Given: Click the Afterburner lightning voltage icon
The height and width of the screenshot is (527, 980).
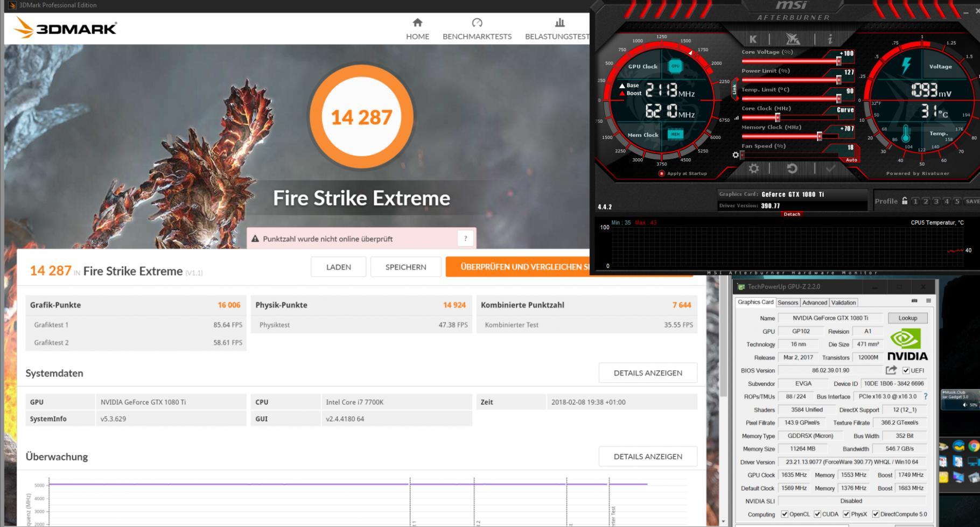Looking at the screenshot, I should [907, 66].
